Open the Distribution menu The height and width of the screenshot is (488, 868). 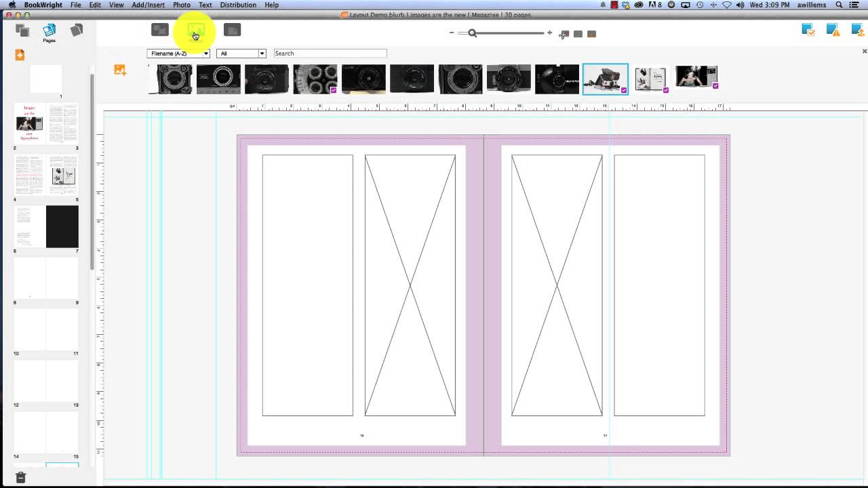[238, 5]
